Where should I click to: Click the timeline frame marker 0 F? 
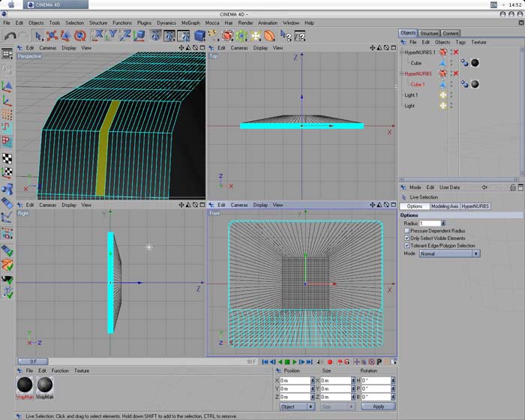[x=33, y=361]
